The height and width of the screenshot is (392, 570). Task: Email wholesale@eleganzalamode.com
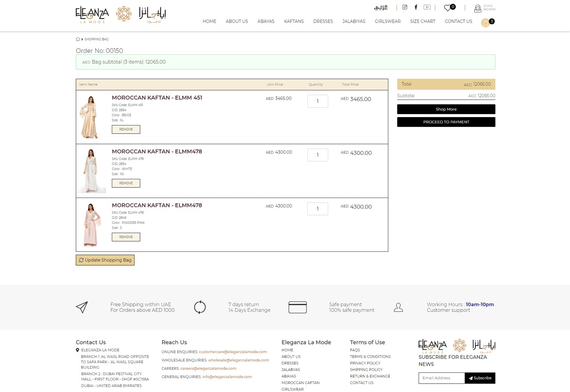point(239,360)
